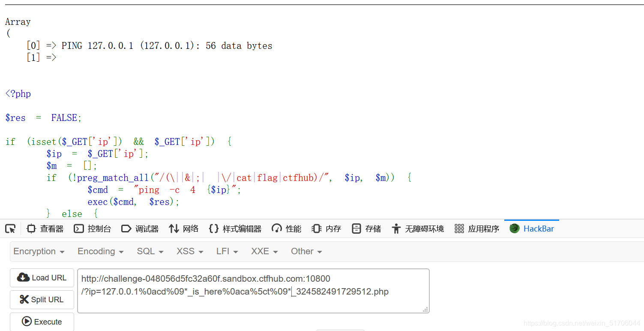Click the Execute button
This screenshot has height=331, width=644.
42,322
